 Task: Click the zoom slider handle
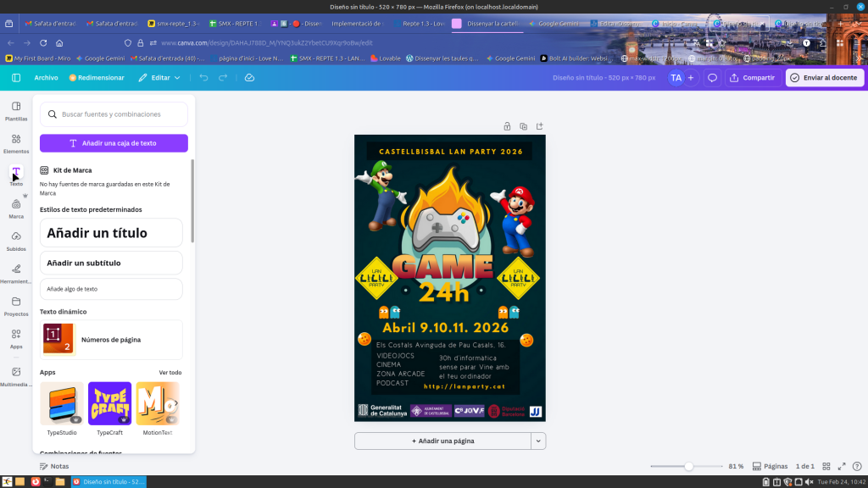pyautogui.click(x=689, y=466)
